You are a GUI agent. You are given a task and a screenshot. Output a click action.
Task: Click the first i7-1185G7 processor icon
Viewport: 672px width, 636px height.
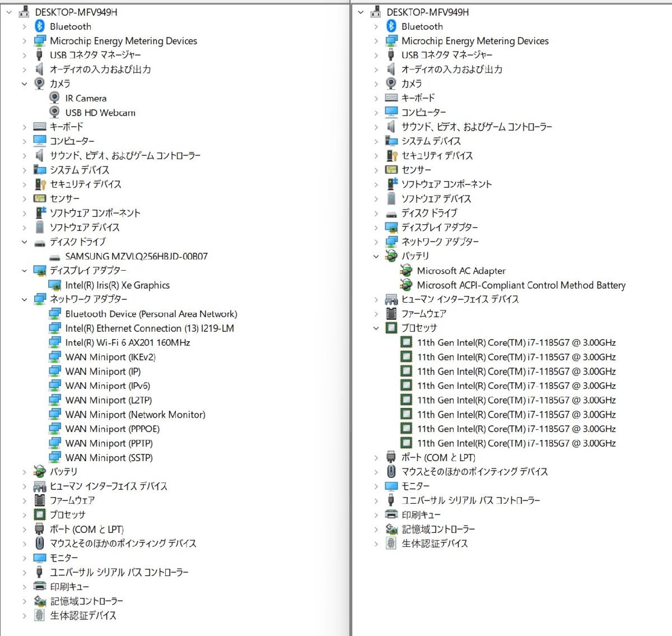[x=406, y=342]
